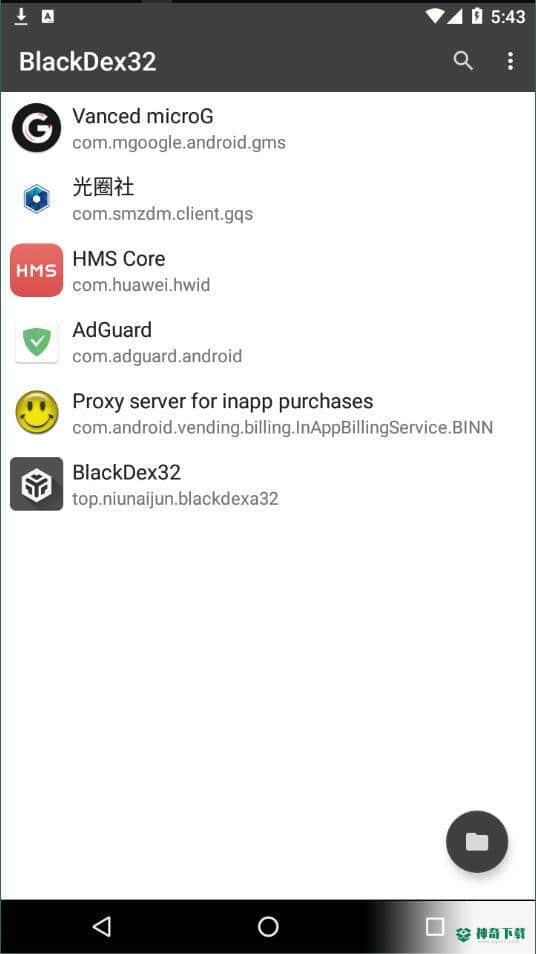Choose the HMS Core title
This screenshot has height=954, width=536.
[119, 259]
